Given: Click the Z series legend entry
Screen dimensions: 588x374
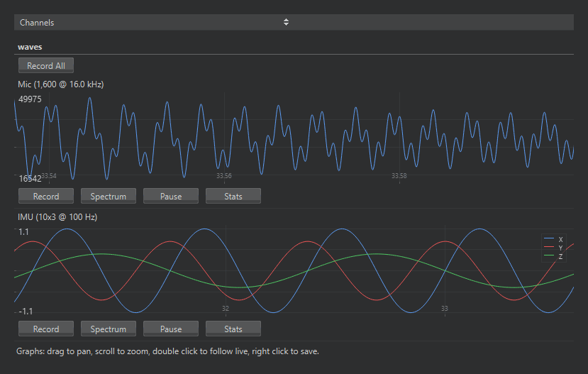Looking at the screenshot, I should point(553,257).
